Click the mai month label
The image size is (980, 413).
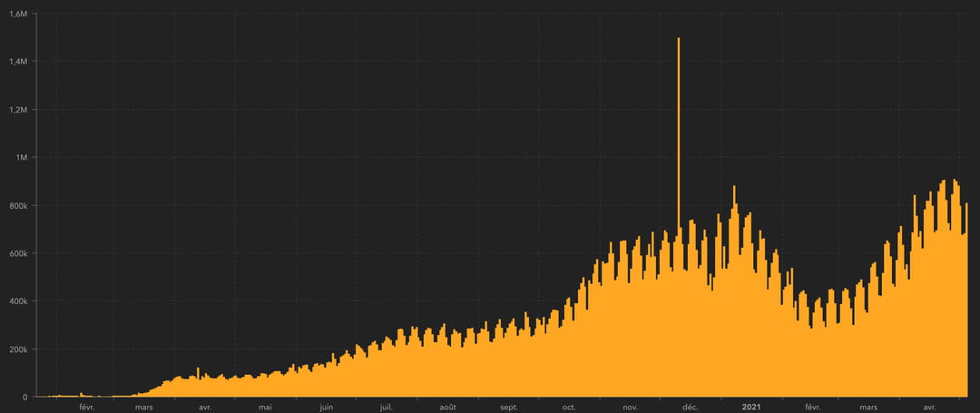point(266,408)
